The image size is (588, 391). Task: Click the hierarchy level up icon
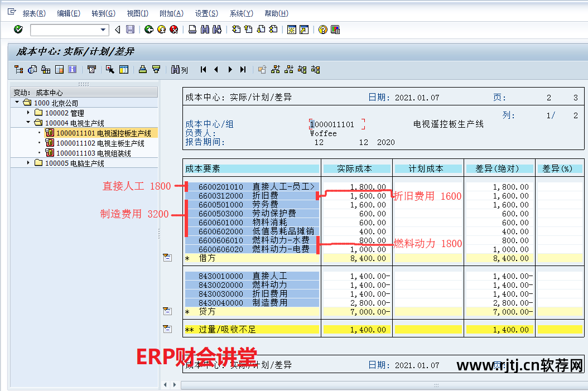pyautogui.click(x=276, y=69)
